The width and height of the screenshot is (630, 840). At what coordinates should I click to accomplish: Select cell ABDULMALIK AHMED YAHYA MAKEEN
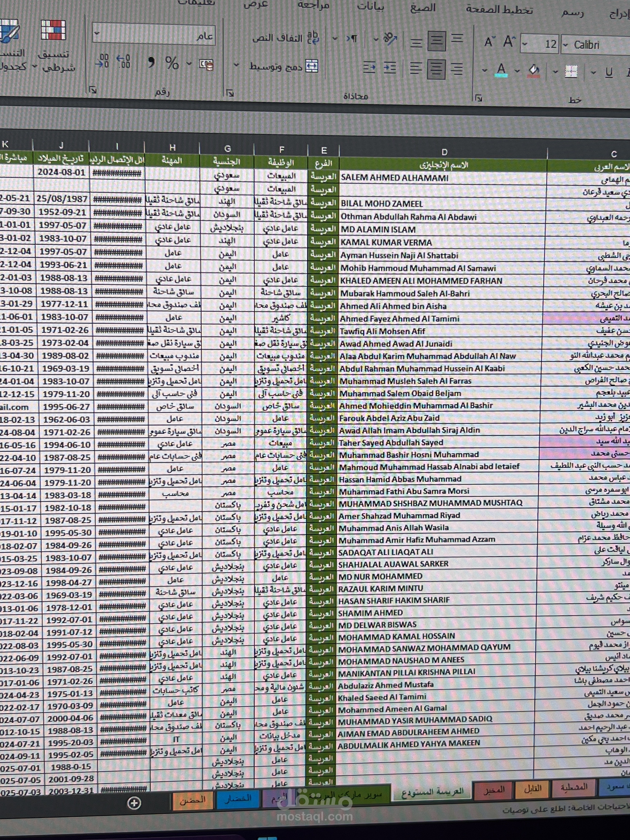(436, 744)
